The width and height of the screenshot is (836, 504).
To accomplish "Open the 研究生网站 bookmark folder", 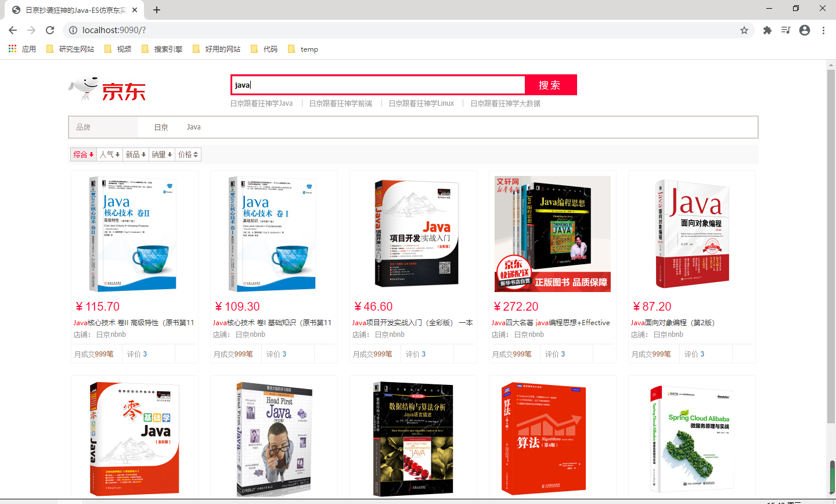I will [x=70, y=49].
